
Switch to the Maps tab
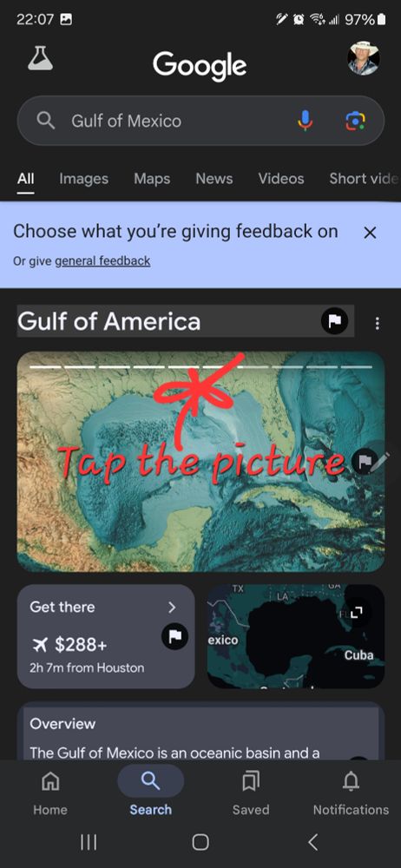(152, 178)
